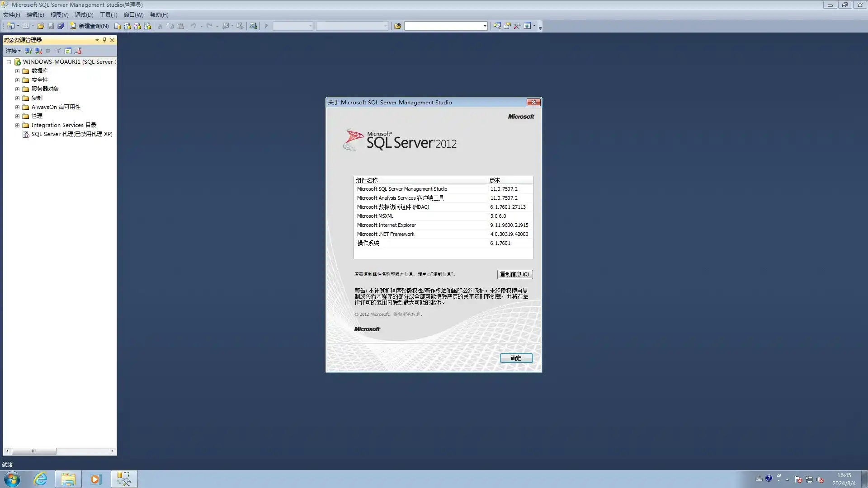Image resolution: width=868 pixels, height=488 pixels.
Task: Click Object Explorer horizontal scrollbar thumb
Action: coord(34,451)
